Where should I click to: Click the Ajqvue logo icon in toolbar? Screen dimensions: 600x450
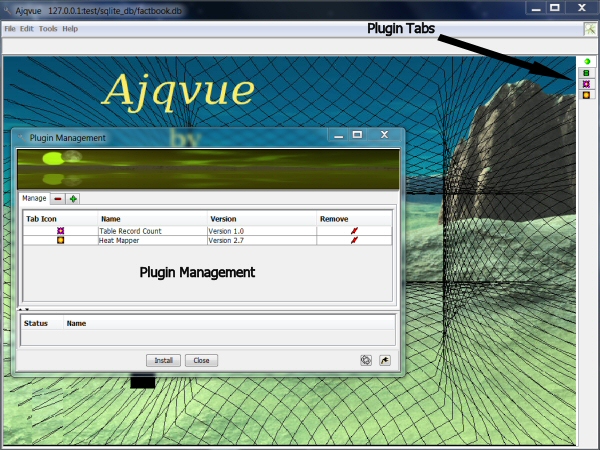pyautogui.click(x=590, y=29)
